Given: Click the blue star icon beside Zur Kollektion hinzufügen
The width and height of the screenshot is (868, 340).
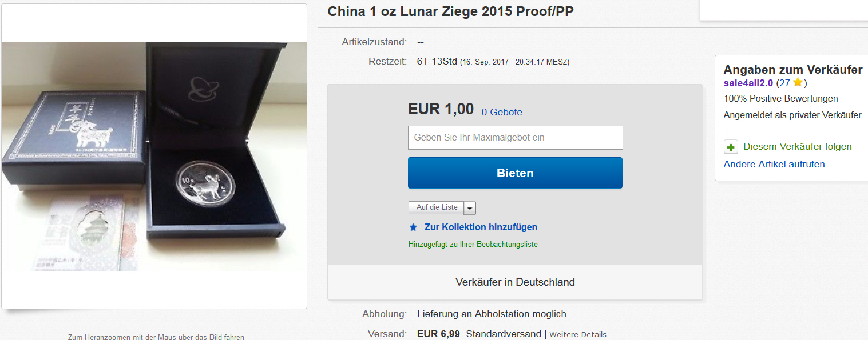Looking at the screenshot, I should point(413,227).
